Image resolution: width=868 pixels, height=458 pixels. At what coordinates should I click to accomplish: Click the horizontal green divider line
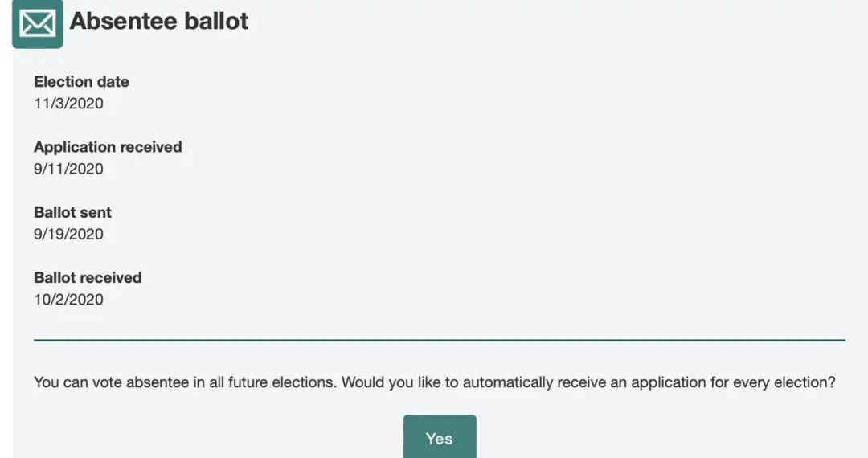tap(440, 340)
